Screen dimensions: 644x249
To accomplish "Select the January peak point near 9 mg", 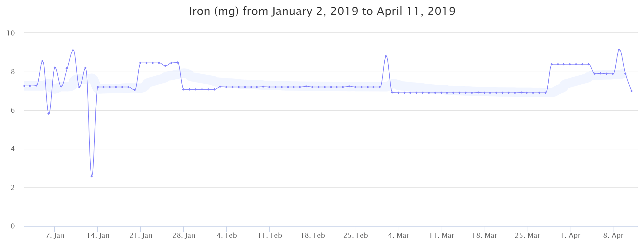I will coord(73,50).
